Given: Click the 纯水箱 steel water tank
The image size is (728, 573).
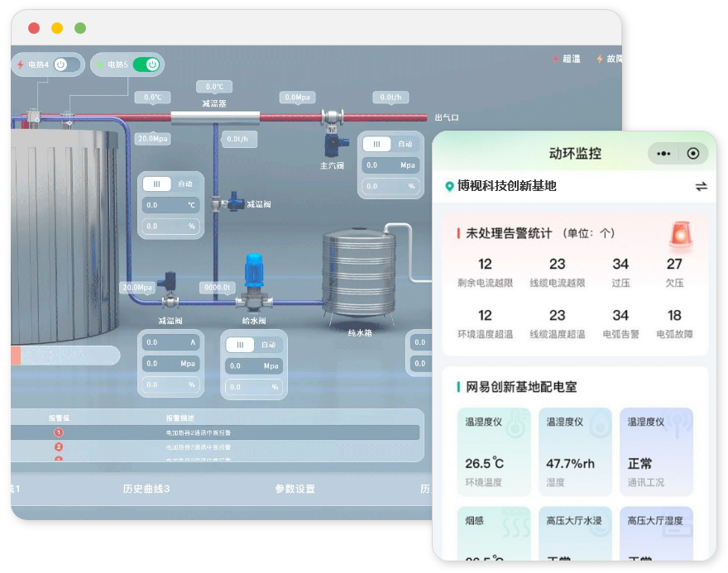Looking at the screenshot, I should [x=358, y=271].
